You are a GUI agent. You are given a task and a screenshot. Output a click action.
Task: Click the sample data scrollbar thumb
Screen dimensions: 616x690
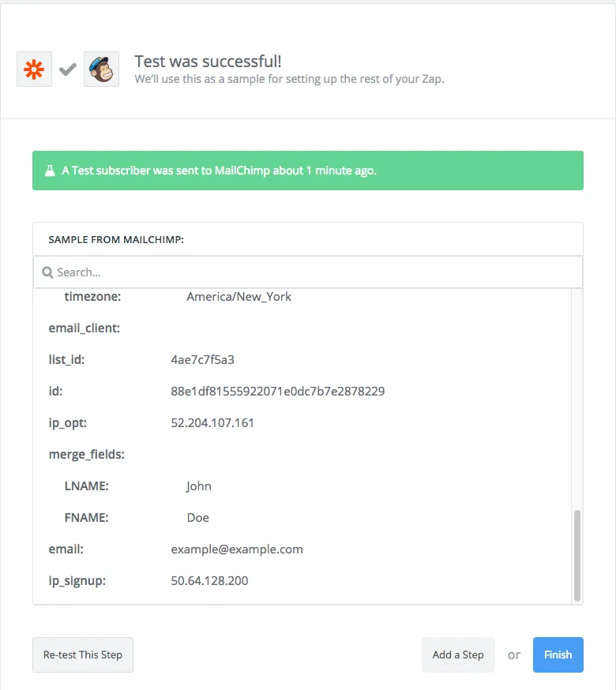coord(577,555)
